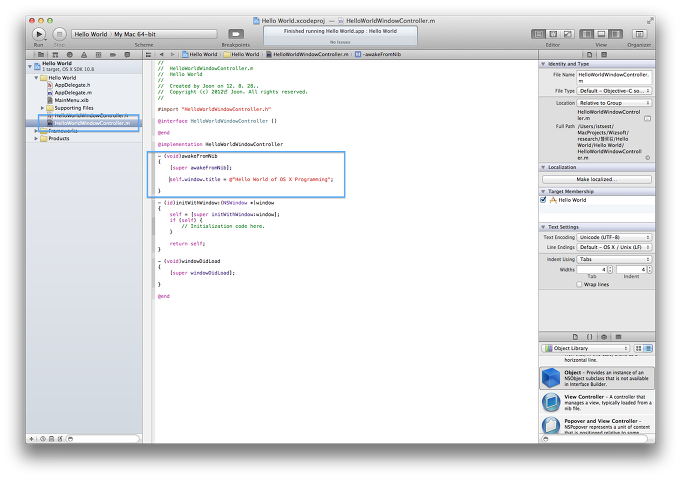Image resolution: width=681 pixels, height=479 pixels.
Task: Click the Tab width field
Action: coord(592,270)
